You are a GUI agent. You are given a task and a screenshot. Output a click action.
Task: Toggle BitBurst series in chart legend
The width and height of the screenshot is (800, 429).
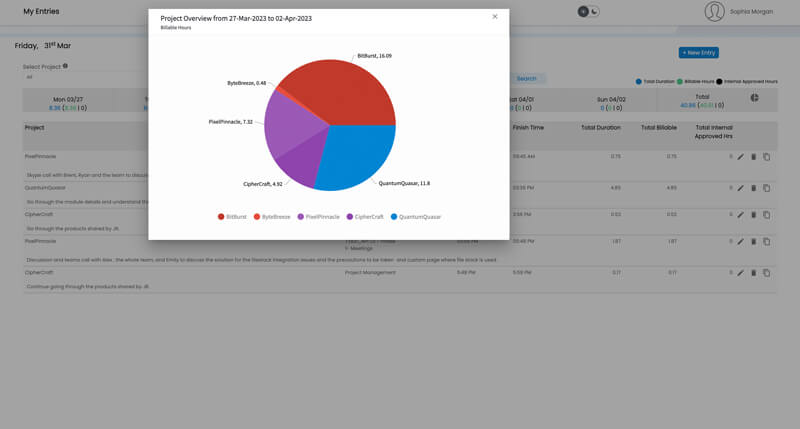(231, 216)
